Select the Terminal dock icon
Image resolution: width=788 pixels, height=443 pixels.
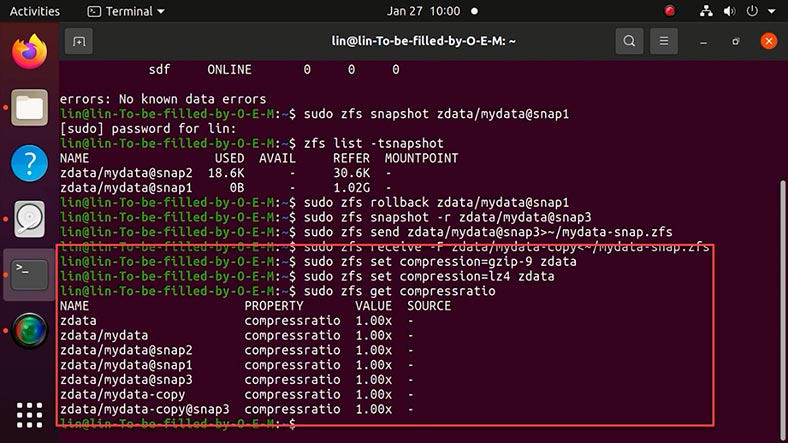click(30, 275)
